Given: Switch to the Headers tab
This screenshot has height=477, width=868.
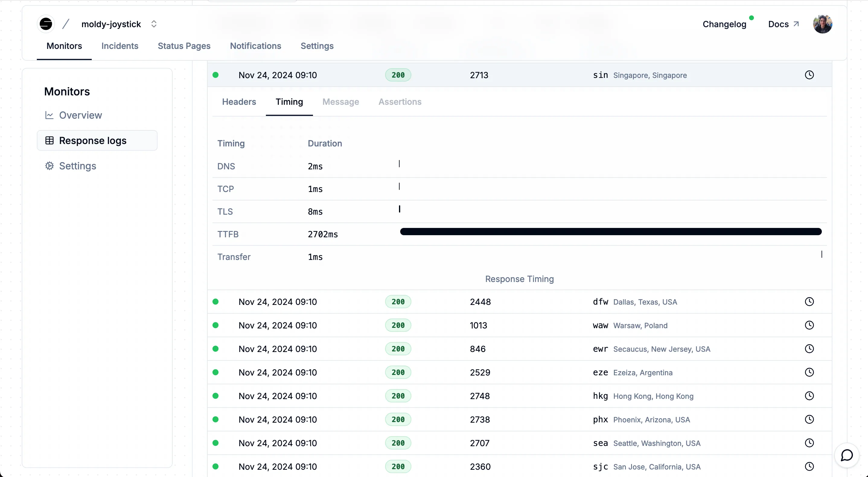Looking at the screenshot, I should tap(239, 102).
